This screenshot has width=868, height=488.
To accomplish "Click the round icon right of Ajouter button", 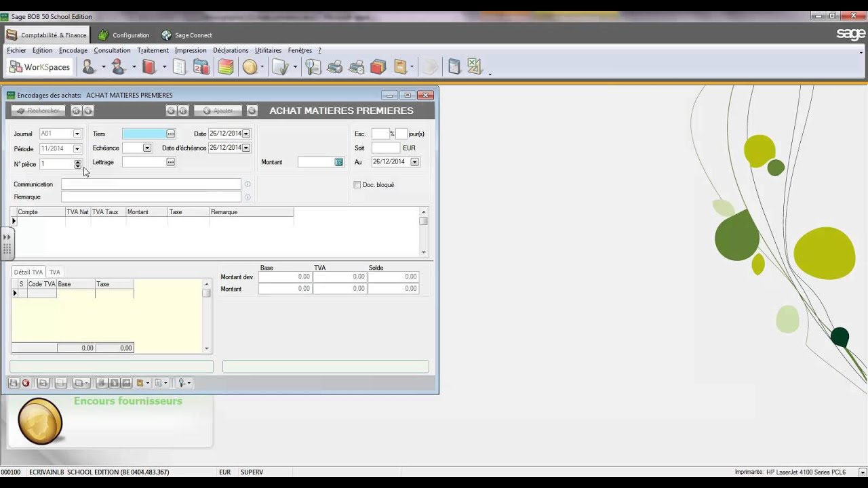I will (x=252, y=110).
